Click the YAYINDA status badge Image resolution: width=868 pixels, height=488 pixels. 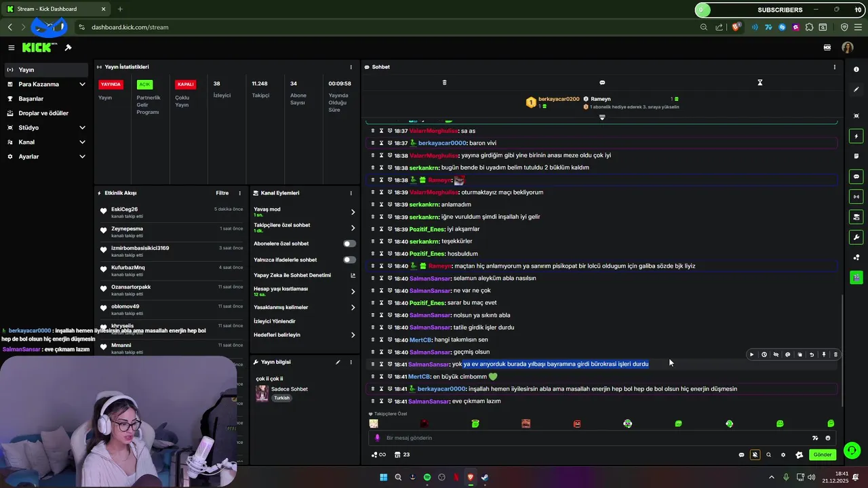111,84
